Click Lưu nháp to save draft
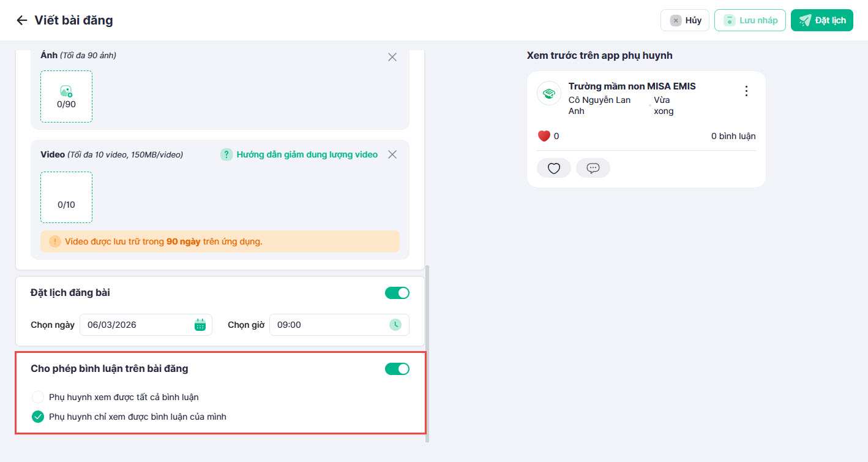 (x=750, y=20)
